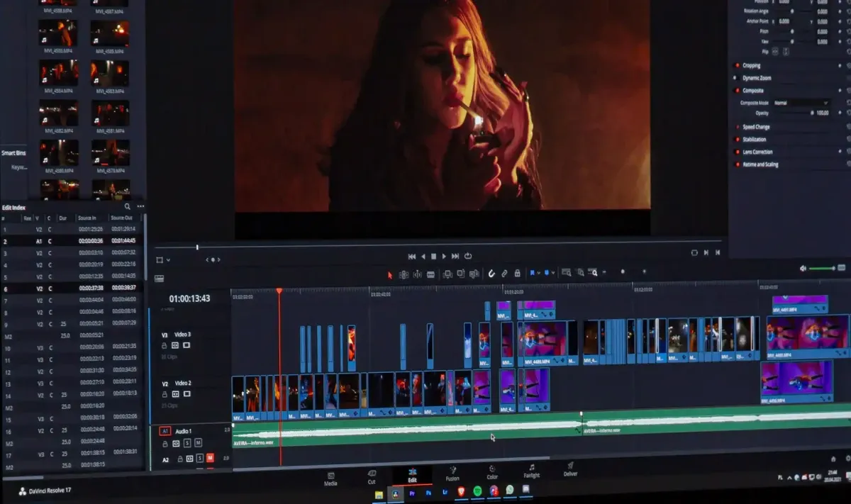This screenshot has height=504, width=851.
Task: Unmute the A2 audio track
Action: point(210,459)
